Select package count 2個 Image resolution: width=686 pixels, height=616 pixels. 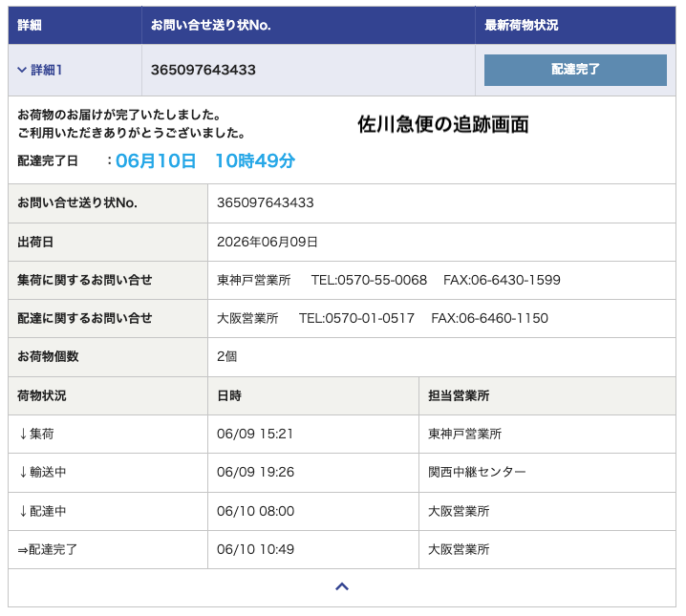click(227, 357)
